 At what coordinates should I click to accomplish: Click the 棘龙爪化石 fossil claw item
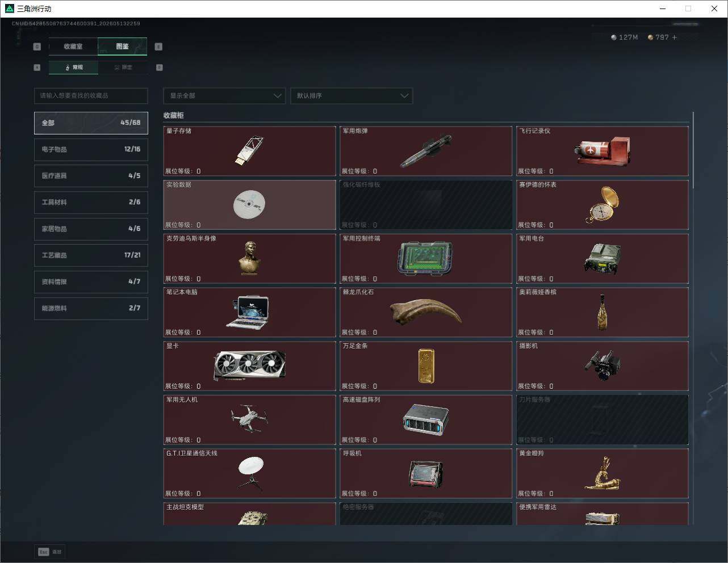[x=426, y=312]
